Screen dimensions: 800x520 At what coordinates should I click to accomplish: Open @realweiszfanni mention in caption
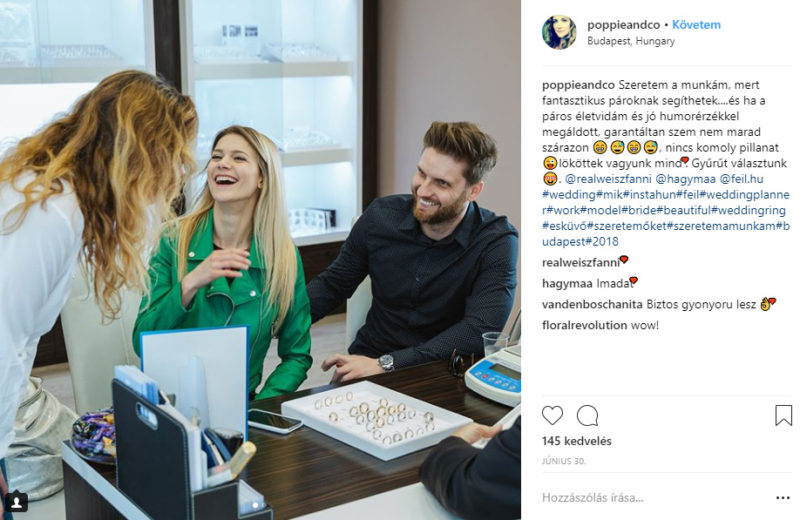(608, 179)
